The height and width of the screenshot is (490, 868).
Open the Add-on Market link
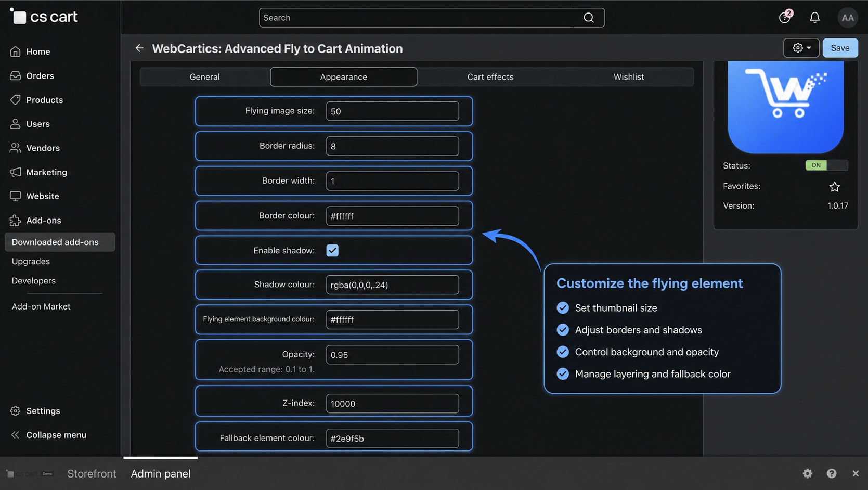click(x=41, y=307)
